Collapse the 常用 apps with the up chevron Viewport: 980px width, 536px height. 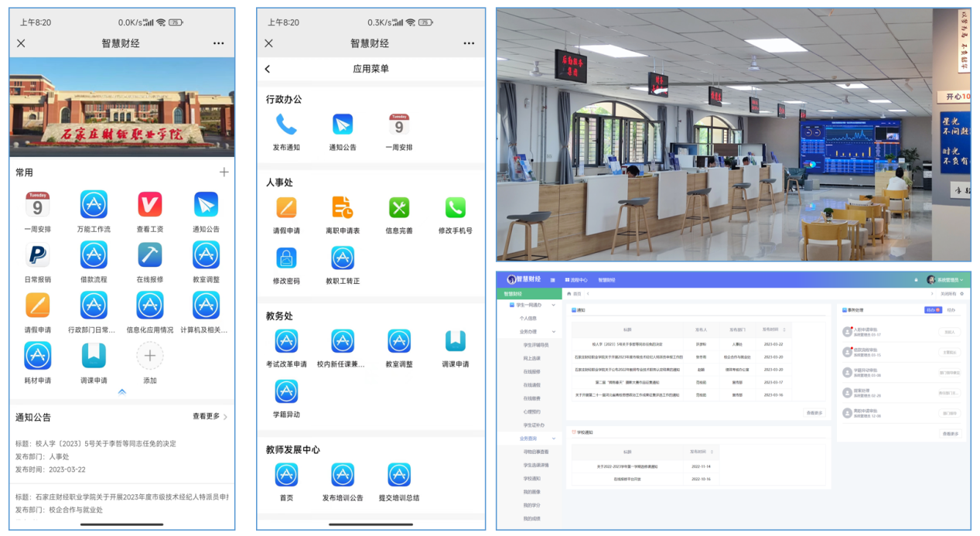(x=121, y=392)
